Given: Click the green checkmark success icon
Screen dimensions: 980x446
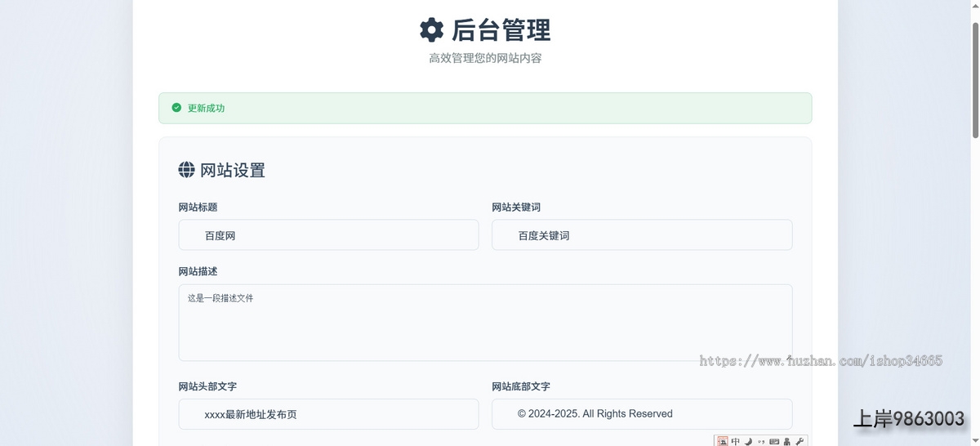Looking at the screenshot, I should (x=176, y=108).
